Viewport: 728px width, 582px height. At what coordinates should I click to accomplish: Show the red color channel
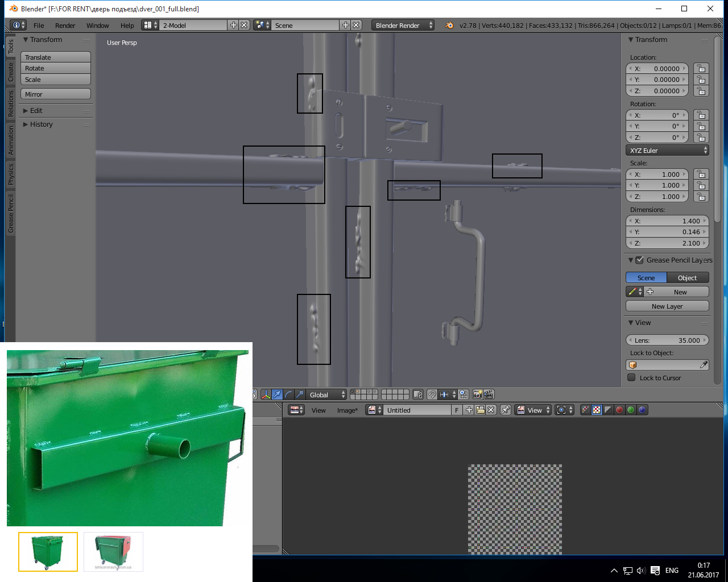pos(619,410)
